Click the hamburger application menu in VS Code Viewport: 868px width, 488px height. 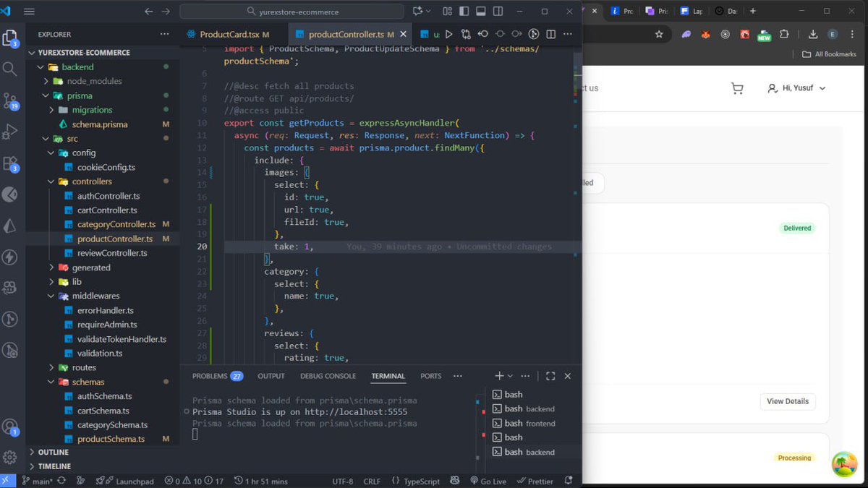29,12
